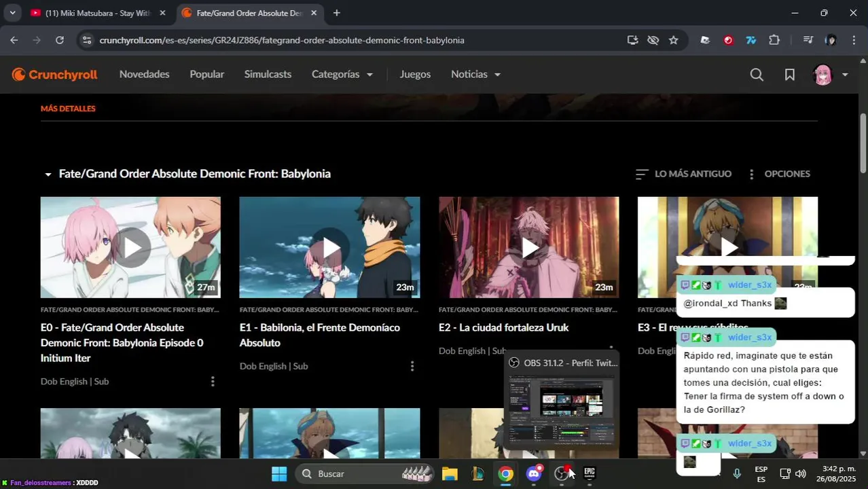Expand the Categorías dropdown
Viewport: 868px width, 489px height.
pyautogui.click(x=342, y=74)
